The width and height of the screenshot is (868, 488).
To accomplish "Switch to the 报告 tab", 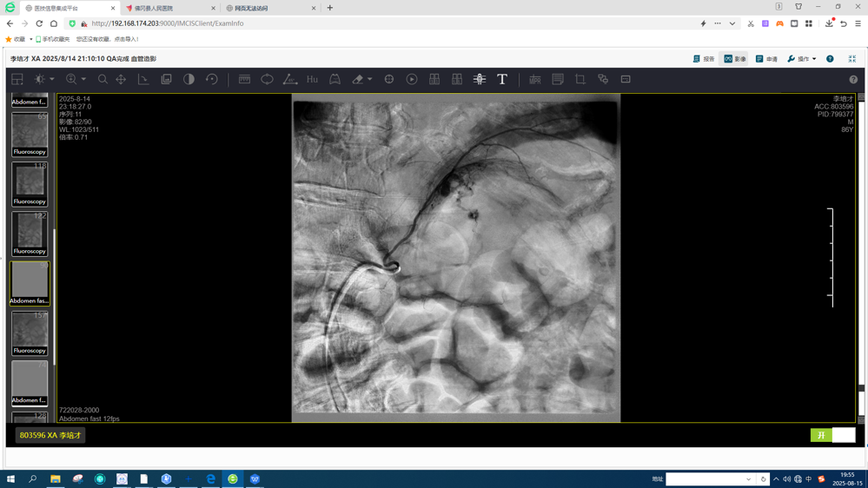I will pyautogui.click(x=704, y=59).
